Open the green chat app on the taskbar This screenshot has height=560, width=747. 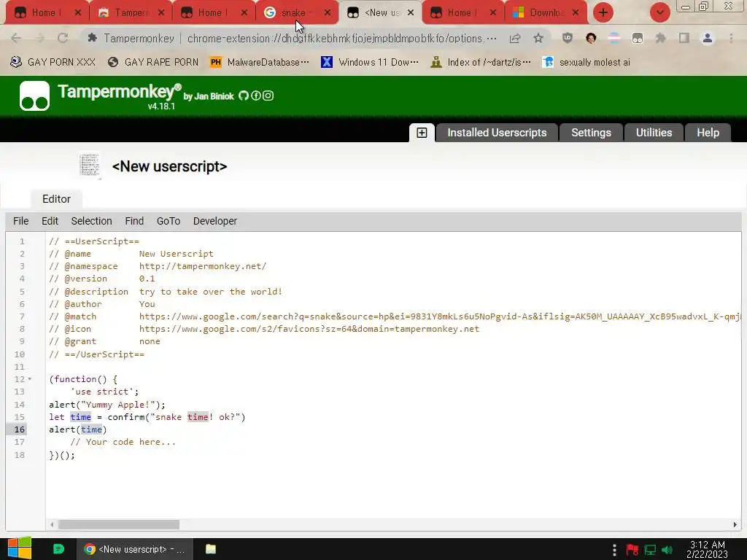tap(58, 549)
